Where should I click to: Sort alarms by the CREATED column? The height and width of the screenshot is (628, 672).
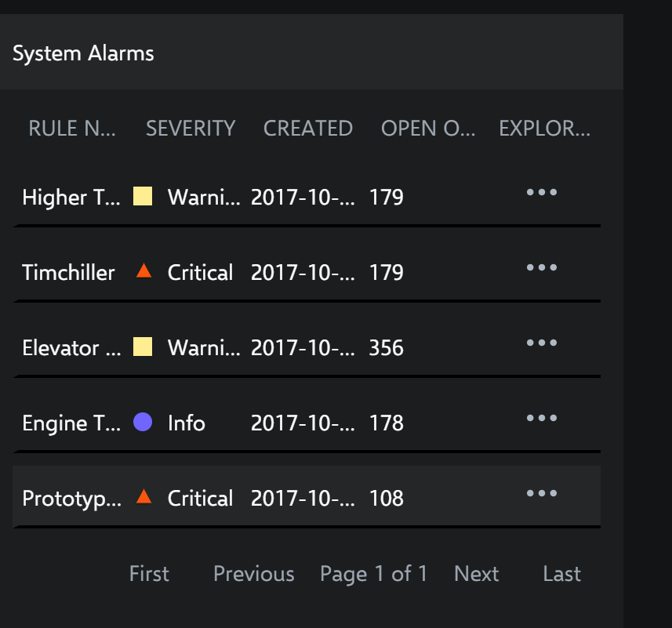(307, 128)
